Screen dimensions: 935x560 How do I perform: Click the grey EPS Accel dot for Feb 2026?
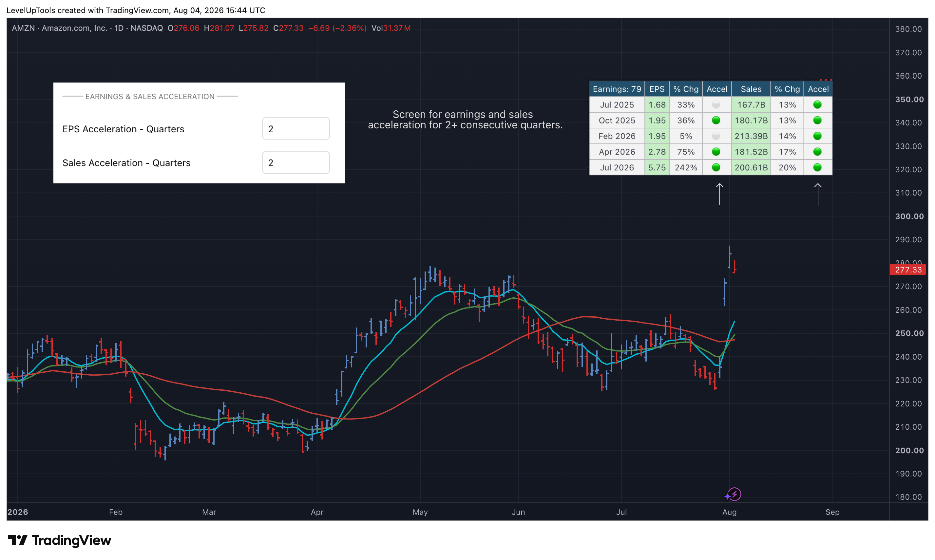[716, 136]
